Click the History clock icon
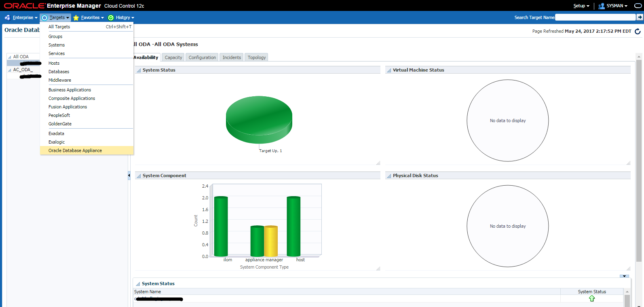 [x=111, y=18]
